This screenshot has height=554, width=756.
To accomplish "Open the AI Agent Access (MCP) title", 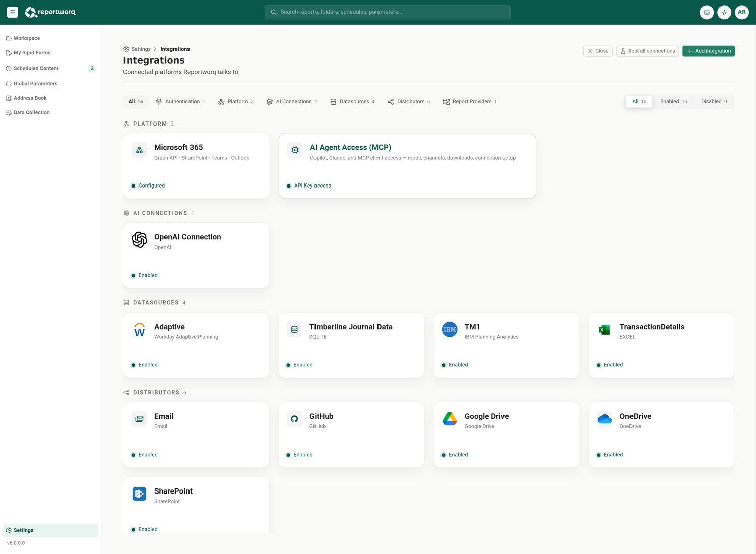I will point(350,147).
